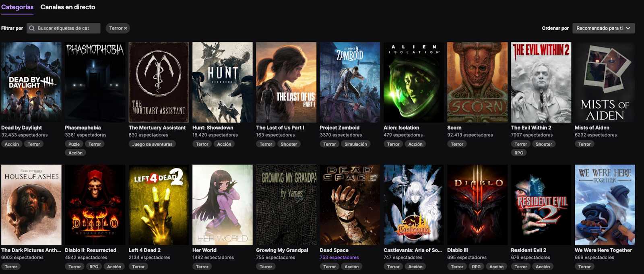
Task: Click 753 espectadores under Dead Space
Action: (x=339, y=258)
